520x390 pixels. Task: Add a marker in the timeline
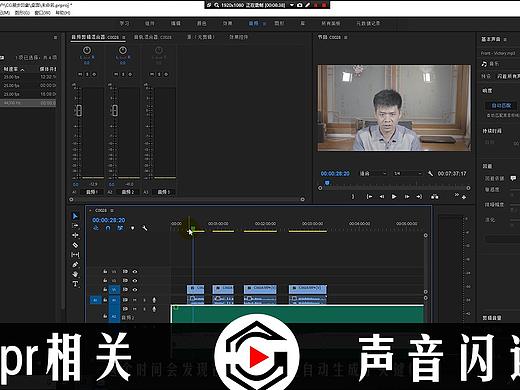click(133, 228)
